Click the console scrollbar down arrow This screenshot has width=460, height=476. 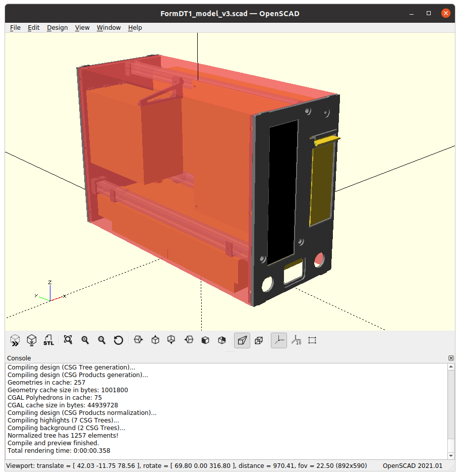(x=451, y=456)
